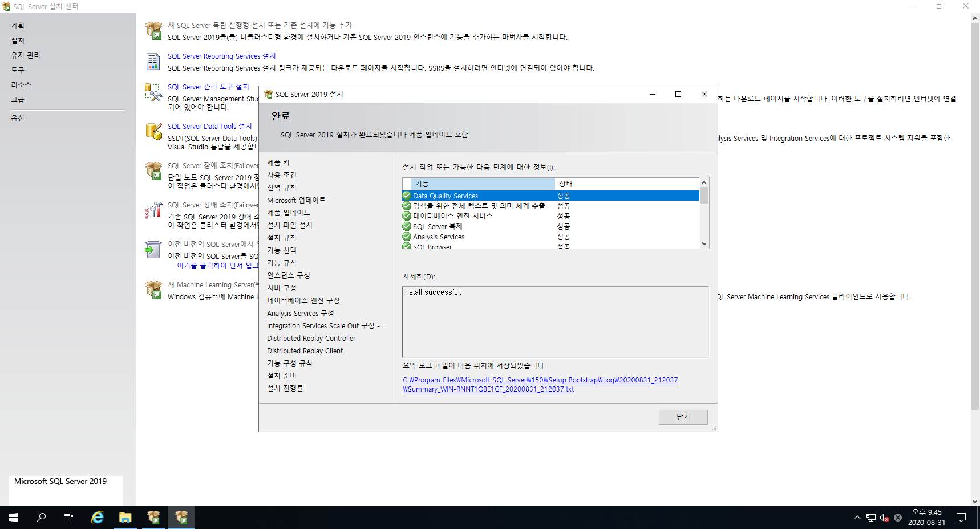Open the 계획 page in the sidebar

point(18,26)
